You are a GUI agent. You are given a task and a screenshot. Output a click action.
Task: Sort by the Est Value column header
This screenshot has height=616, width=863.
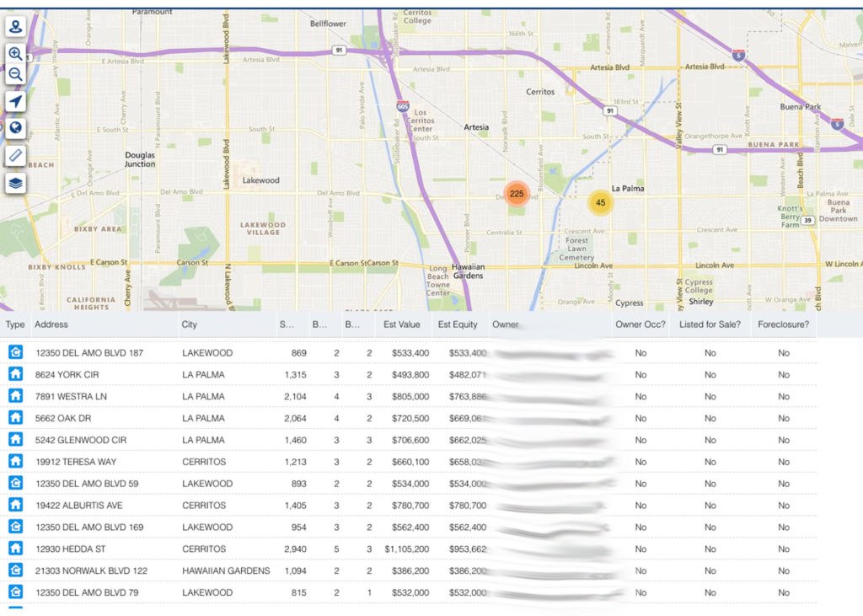(x=402, y=324)
